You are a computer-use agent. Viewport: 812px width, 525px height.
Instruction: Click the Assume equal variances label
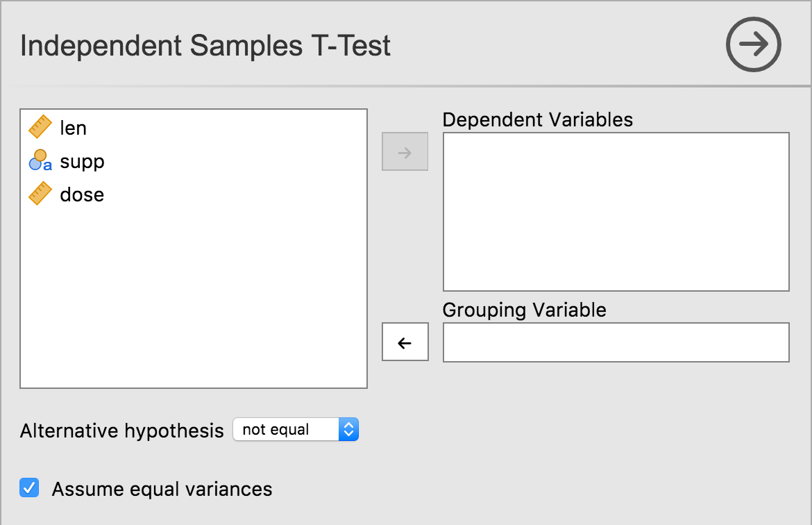pyautogui.click(x=162, y=489)
